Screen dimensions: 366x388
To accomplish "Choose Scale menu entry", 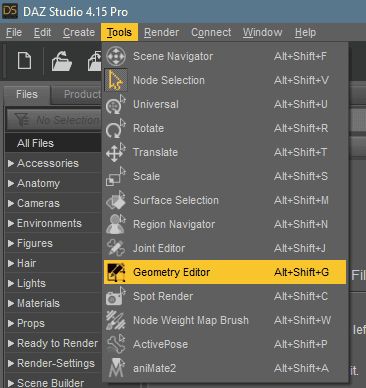I will (x=225, y=176).
